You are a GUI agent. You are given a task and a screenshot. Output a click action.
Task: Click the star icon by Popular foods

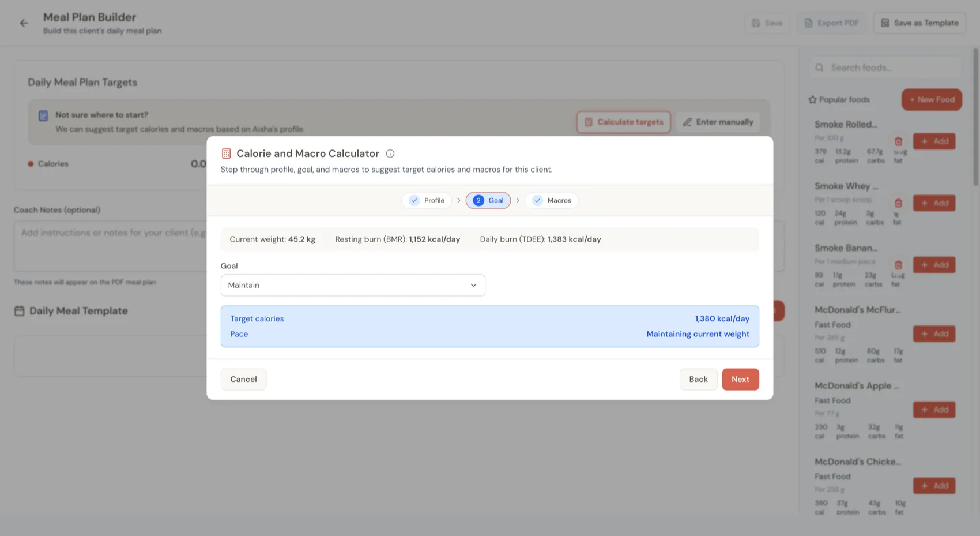point(812,99)
